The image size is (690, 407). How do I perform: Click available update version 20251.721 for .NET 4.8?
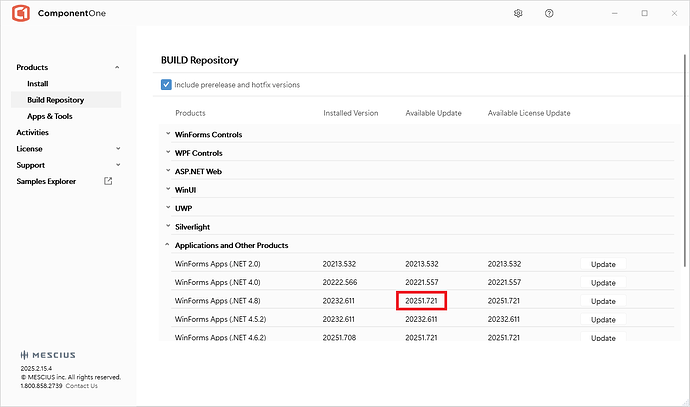click(422, 301)
